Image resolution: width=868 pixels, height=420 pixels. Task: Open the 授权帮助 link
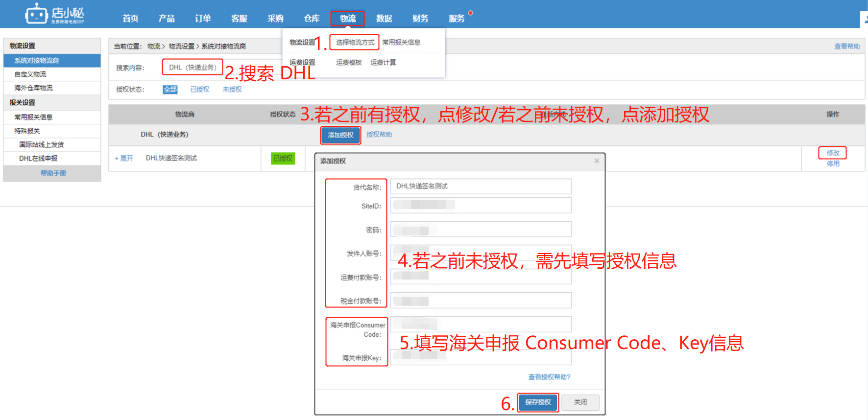coord(379,134)
